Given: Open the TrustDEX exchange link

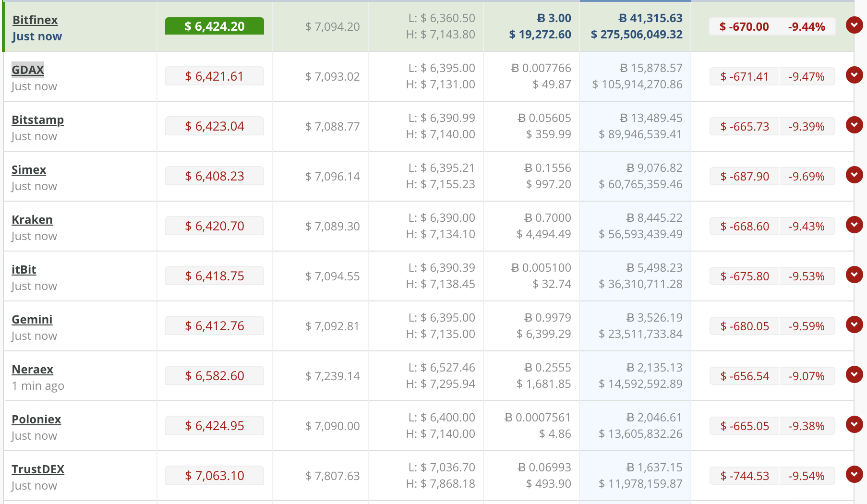Looking at the screenshot, I should pyautogui.click(x=38, y=469).
